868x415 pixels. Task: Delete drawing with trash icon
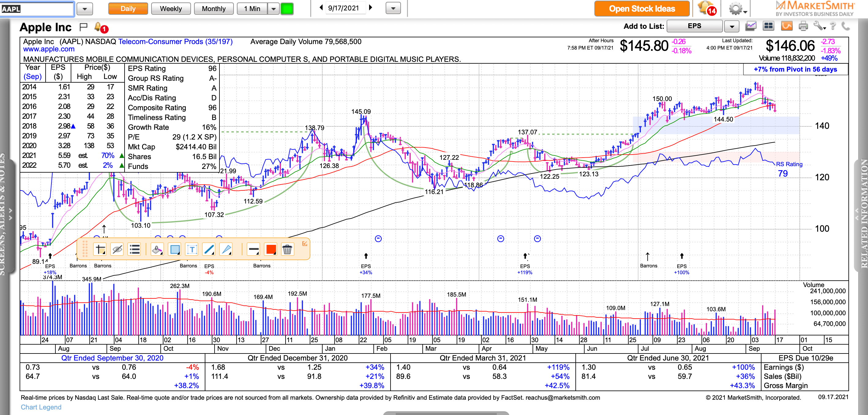(287, 250)
